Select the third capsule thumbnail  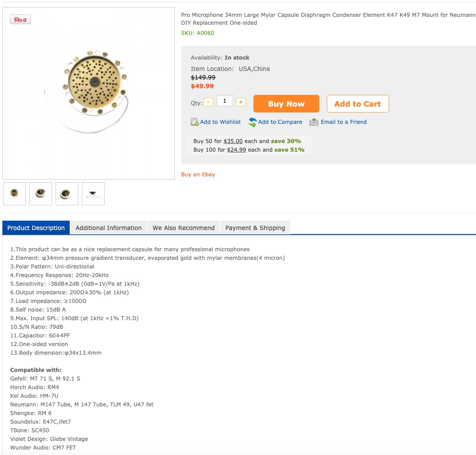pyautogui.click(x=67, y=194)
